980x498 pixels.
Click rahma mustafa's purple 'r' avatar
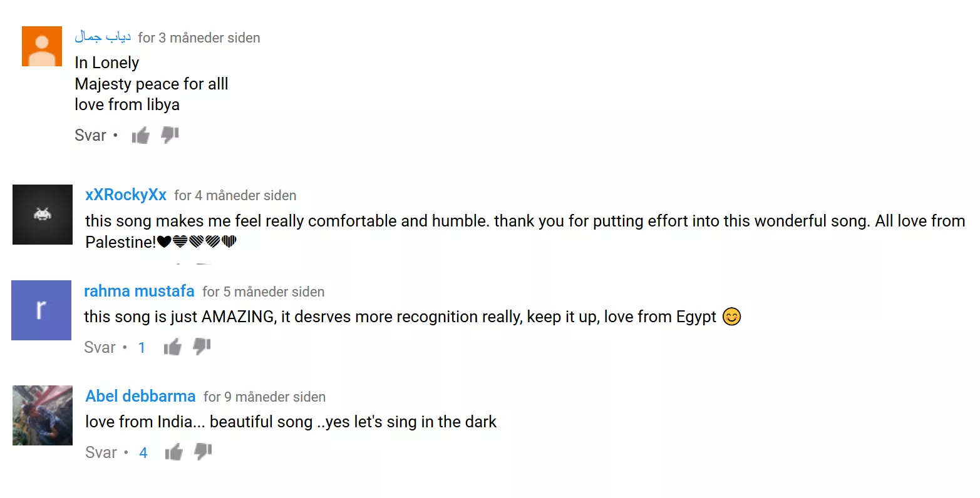(x=41, y=310)
